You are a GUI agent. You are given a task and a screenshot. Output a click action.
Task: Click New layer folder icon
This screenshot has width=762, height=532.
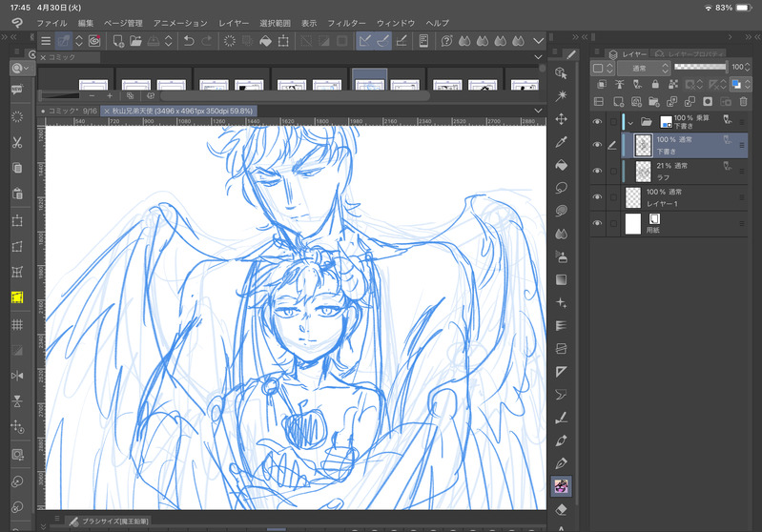click(x=653, y=102)
